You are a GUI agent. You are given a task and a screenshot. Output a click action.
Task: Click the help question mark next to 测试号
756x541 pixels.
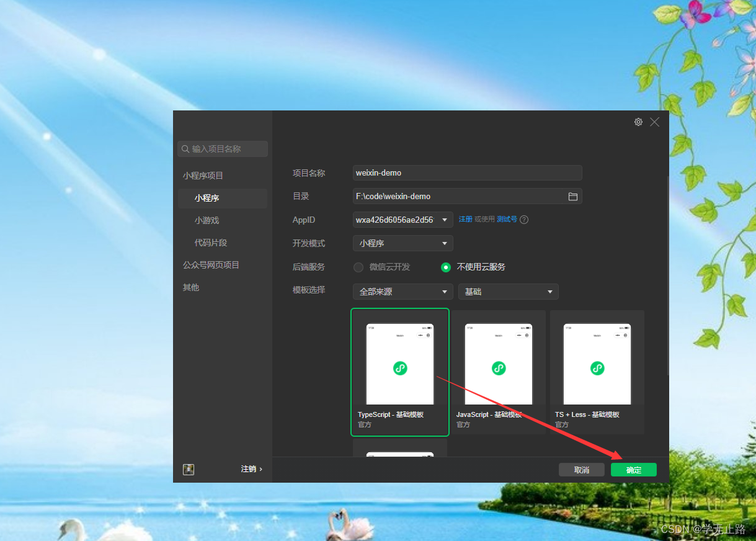pyautogui.click(x=524, y=220)
